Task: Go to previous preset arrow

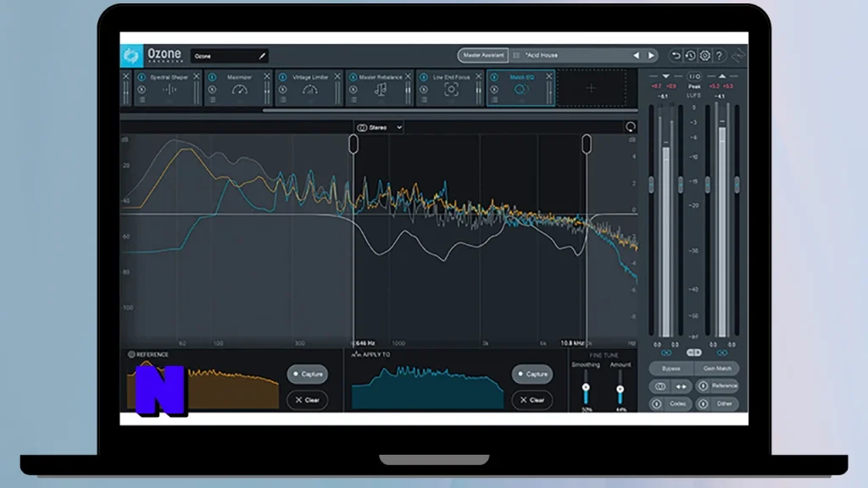Action: [636, 55]
